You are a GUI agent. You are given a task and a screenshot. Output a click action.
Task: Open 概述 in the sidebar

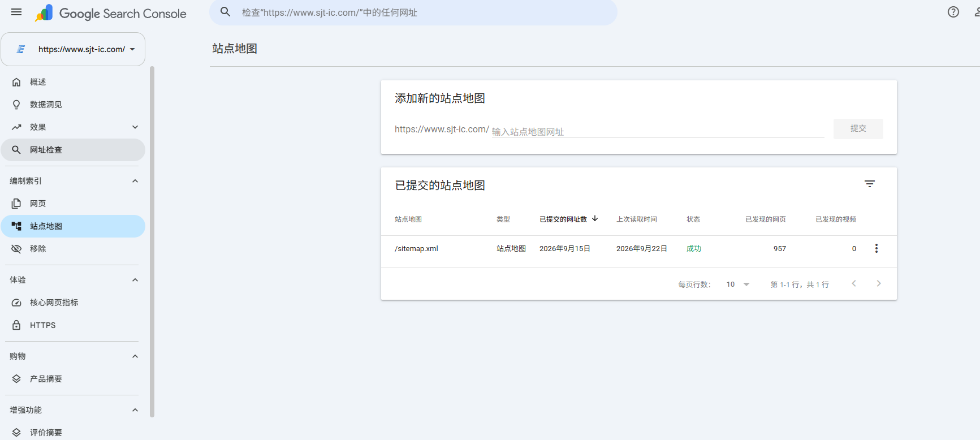(73, 82)
